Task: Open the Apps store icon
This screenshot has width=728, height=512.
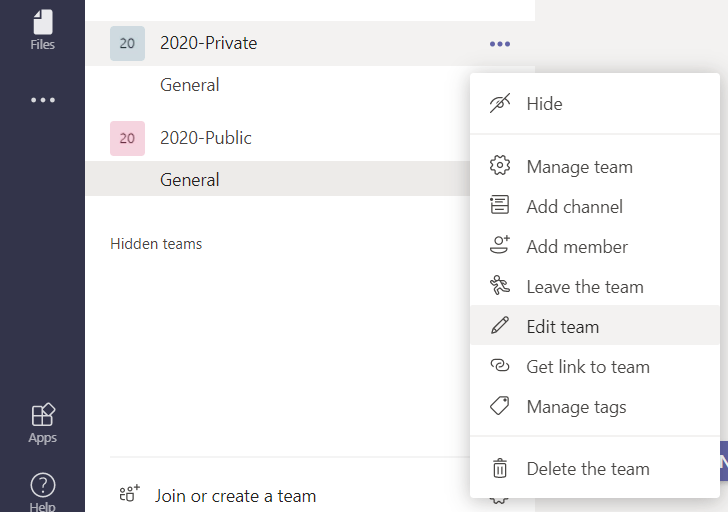Action: (42, 422)
